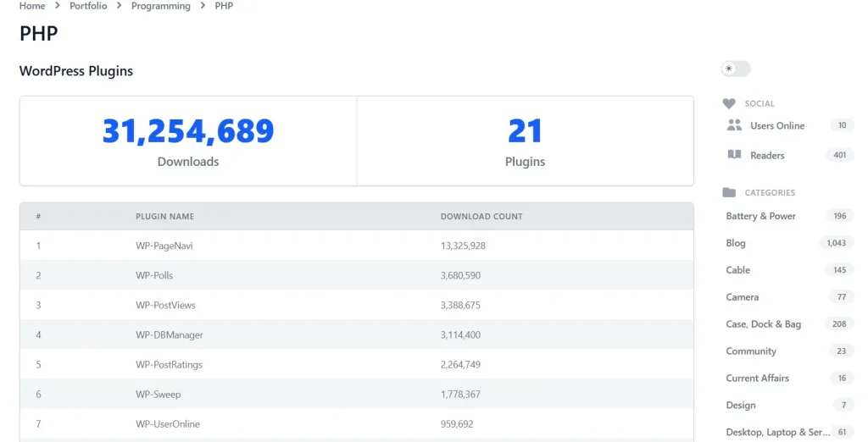Click the Cable count badge 145
The width and height of the screenshot is (868, 442).
[x=840, y=270]
